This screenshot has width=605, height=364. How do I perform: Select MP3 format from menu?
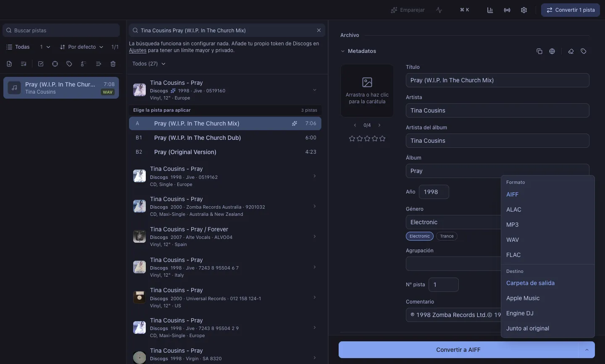pyautogui.click(x=548, y=225)
